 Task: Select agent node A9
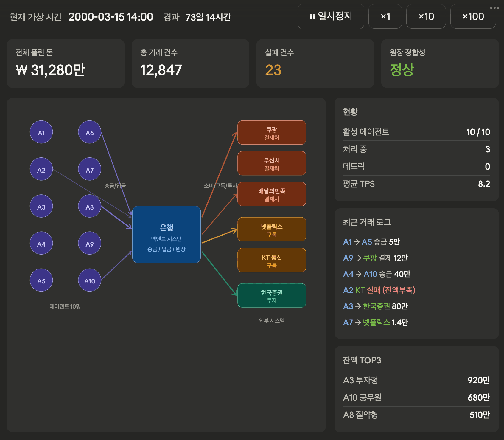point(90,243)
